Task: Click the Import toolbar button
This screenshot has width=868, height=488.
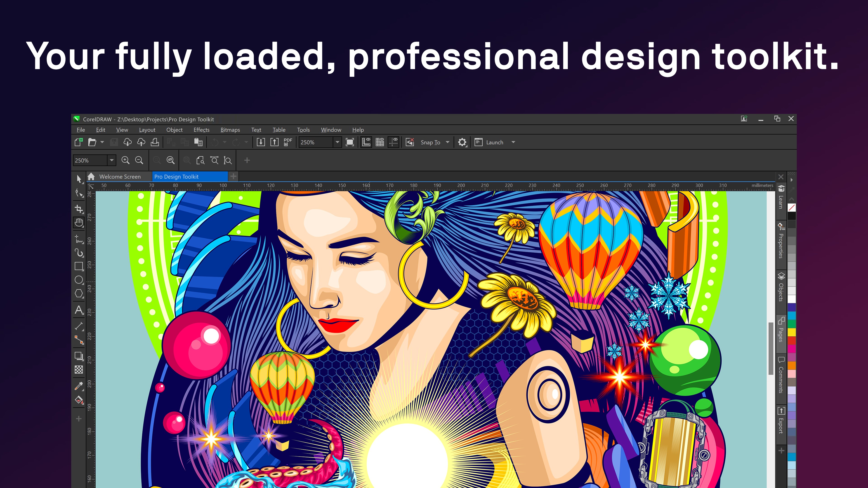Action: [261, 142]
